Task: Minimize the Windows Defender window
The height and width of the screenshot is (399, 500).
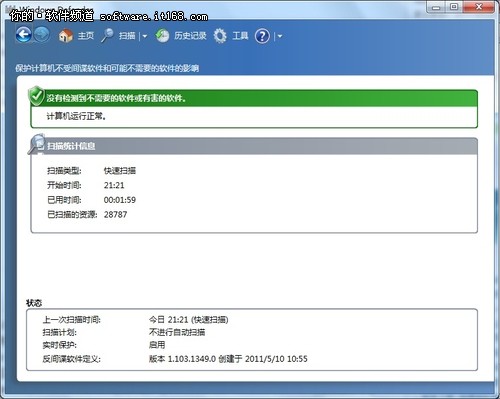Action: point(437,7)
